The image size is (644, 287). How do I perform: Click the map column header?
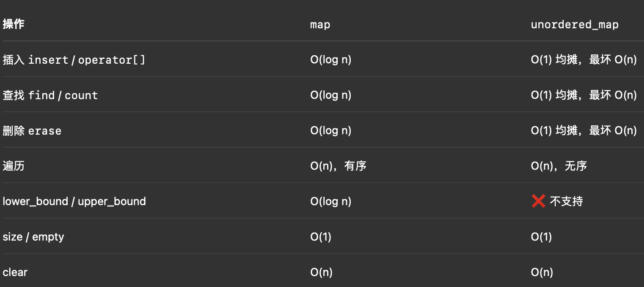pos(320,24)
